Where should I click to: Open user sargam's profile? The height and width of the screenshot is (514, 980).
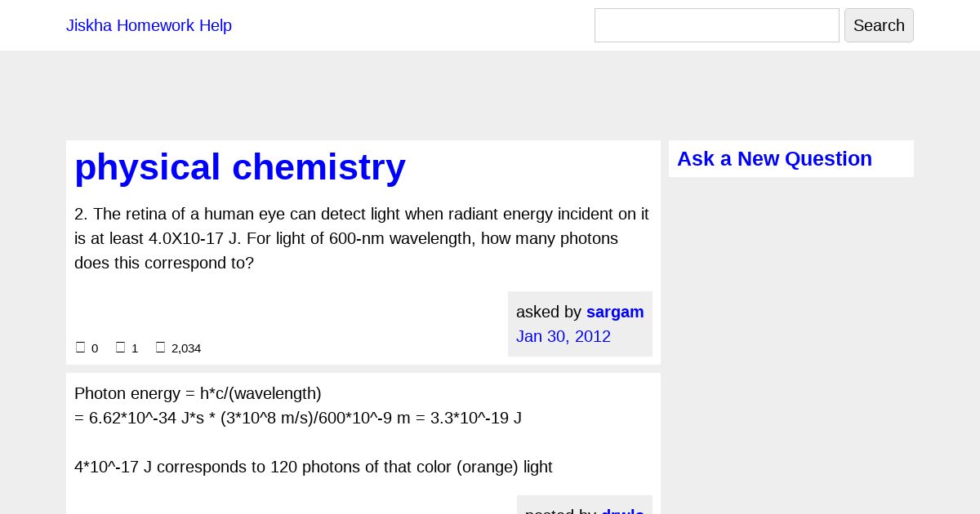[615, 312]
